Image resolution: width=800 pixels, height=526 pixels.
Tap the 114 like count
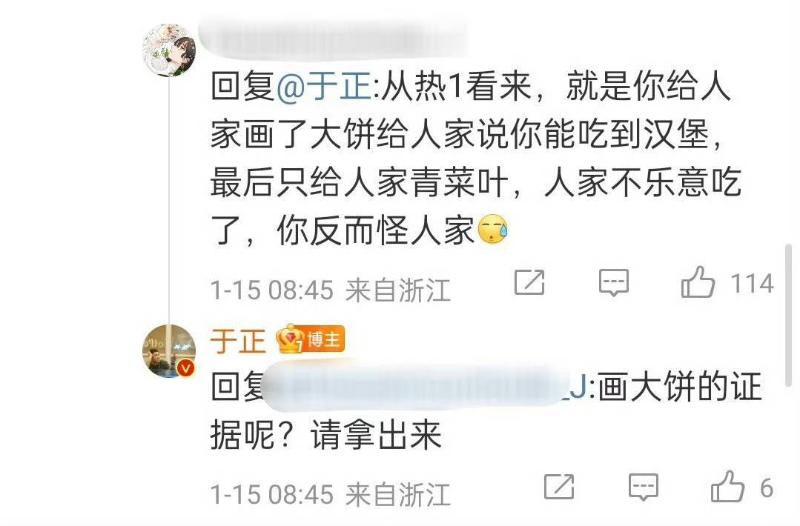pyautogui.click(x=753, y=283)
